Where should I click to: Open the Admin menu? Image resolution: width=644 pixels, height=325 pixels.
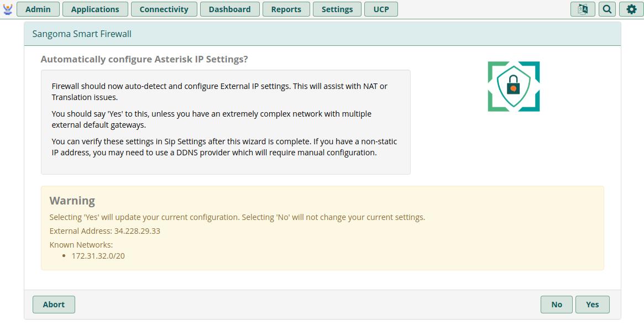tap(38, 9)
